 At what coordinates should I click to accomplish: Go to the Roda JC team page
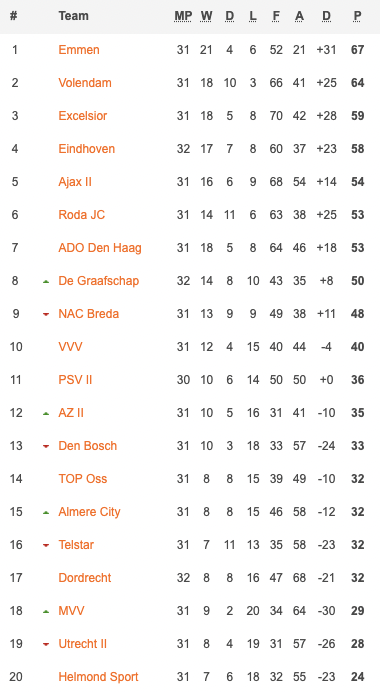coord(82,214)
